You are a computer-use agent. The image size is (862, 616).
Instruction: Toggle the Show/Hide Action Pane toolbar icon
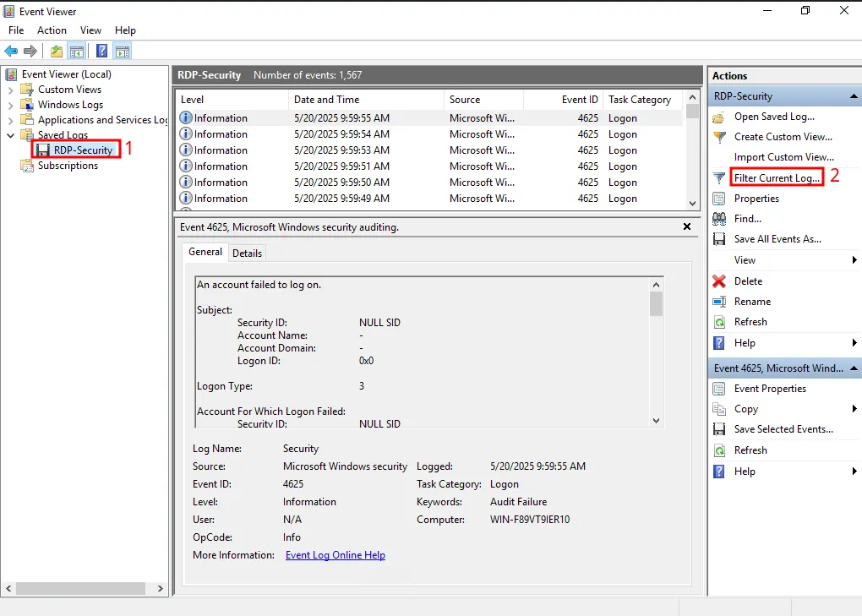(x=122, y=51)
